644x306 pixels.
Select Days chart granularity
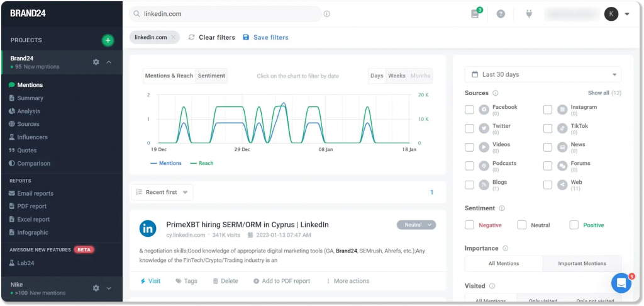pos(377,76)
